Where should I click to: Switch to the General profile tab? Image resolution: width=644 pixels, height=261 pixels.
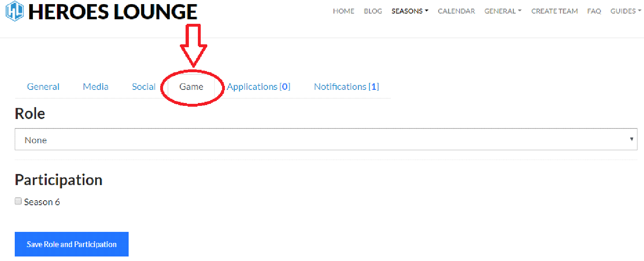[x=43, y=87]
